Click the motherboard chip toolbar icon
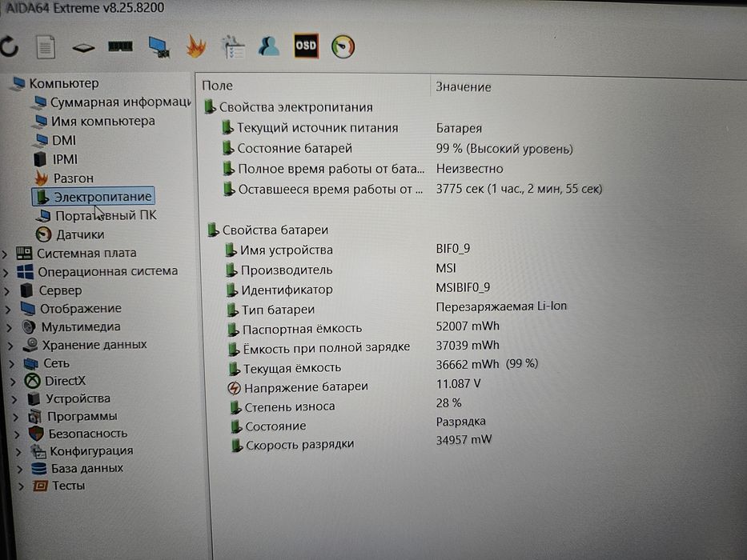The width and height of the screenshot is (747, 560). 83,48
